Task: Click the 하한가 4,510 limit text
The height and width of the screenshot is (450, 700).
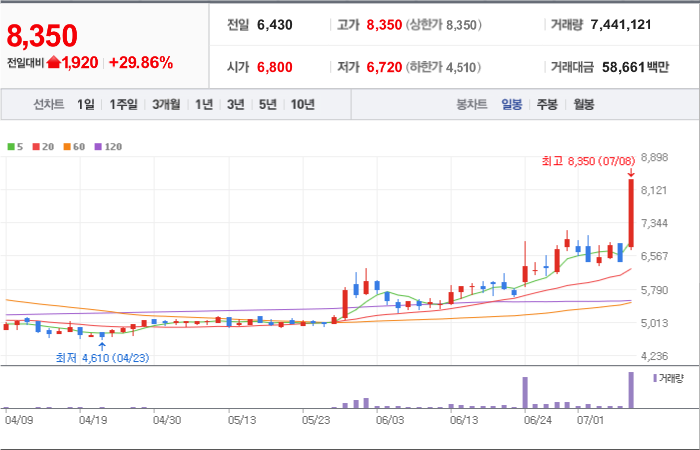Action: pyautogui.click(x=443, y=67)
